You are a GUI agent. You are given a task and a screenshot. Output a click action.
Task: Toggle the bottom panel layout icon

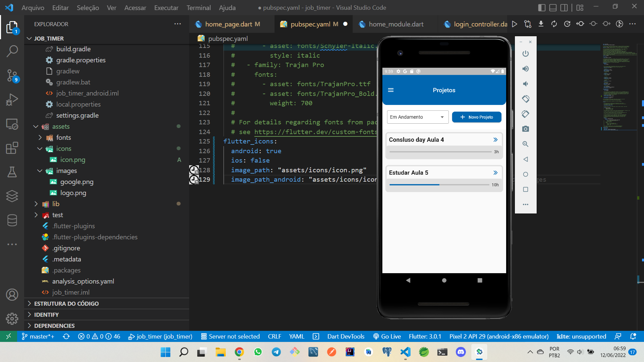[x=553, y=7]
